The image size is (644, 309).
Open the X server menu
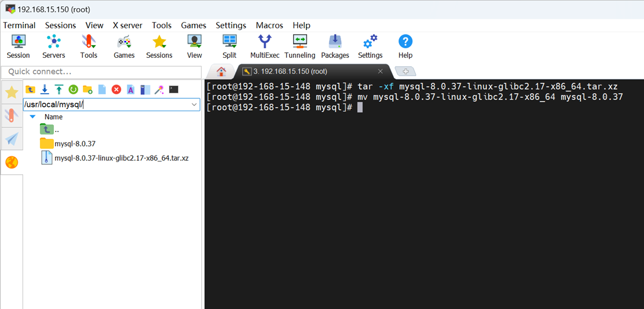pos(127,25)
